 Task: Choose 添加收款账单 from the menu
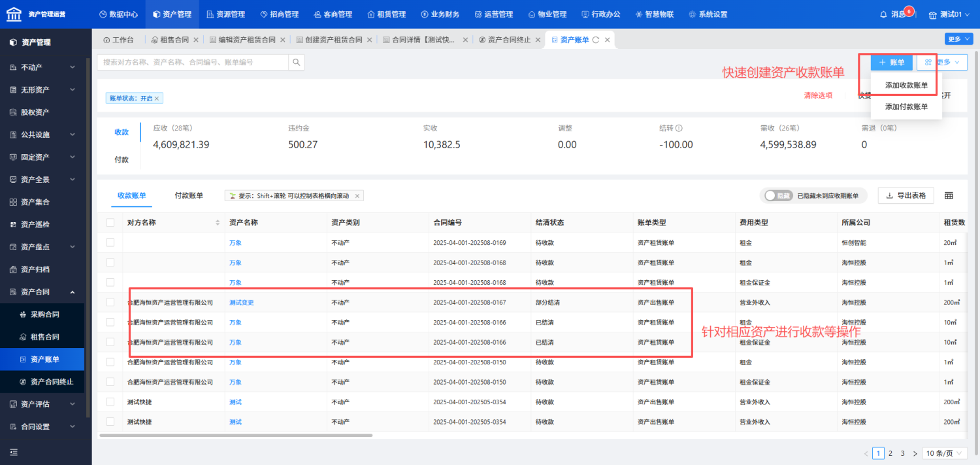906,85
